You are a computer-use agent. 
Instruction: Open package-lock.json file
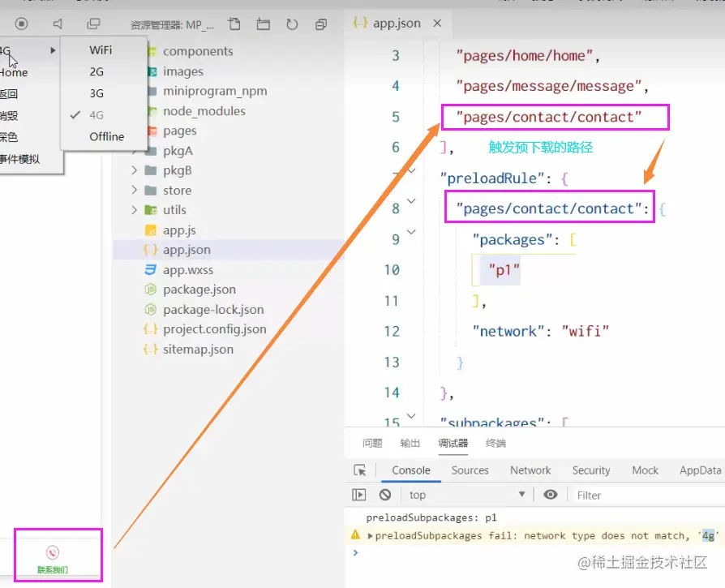coord(213,309)
